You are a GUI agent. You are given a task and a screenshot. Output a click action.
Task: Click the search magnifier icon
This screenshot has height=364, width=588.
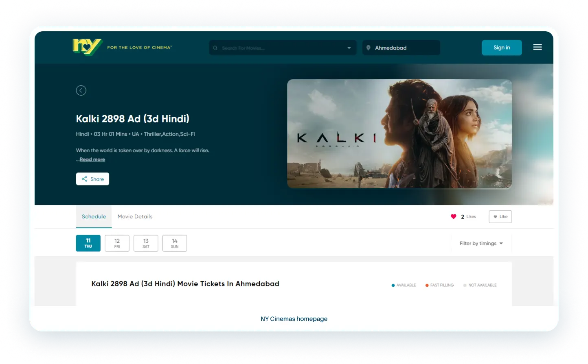point(215,48)
